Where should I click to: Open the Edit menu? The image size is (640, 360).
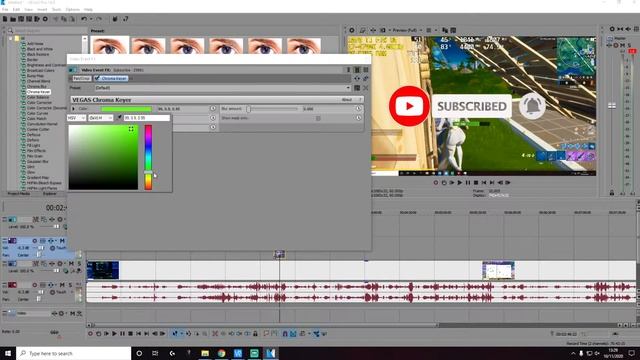(16, 9)
